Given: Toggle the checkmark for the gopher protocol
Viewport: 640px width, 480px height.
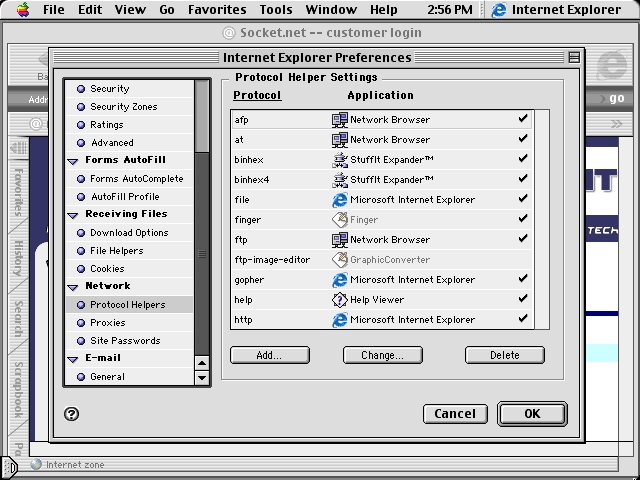Looking at the screenshot, I should coord(522,279).
